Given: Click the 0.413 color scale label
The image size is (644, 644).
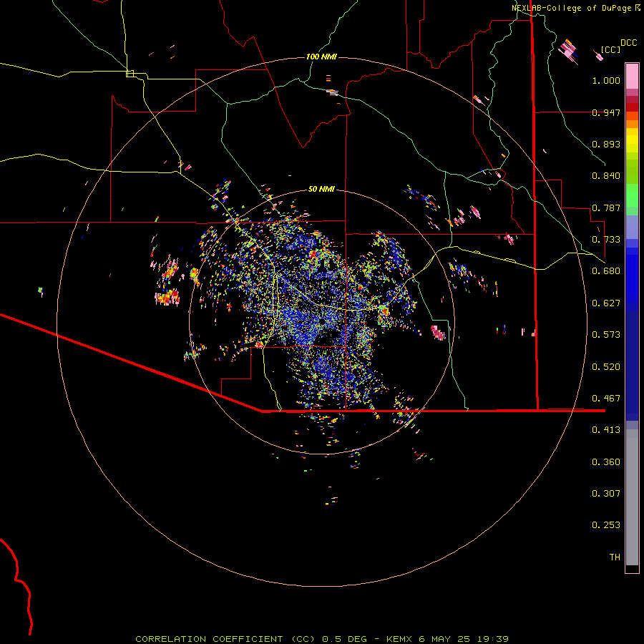Looking at the screenshot, I should pos(606,430).
